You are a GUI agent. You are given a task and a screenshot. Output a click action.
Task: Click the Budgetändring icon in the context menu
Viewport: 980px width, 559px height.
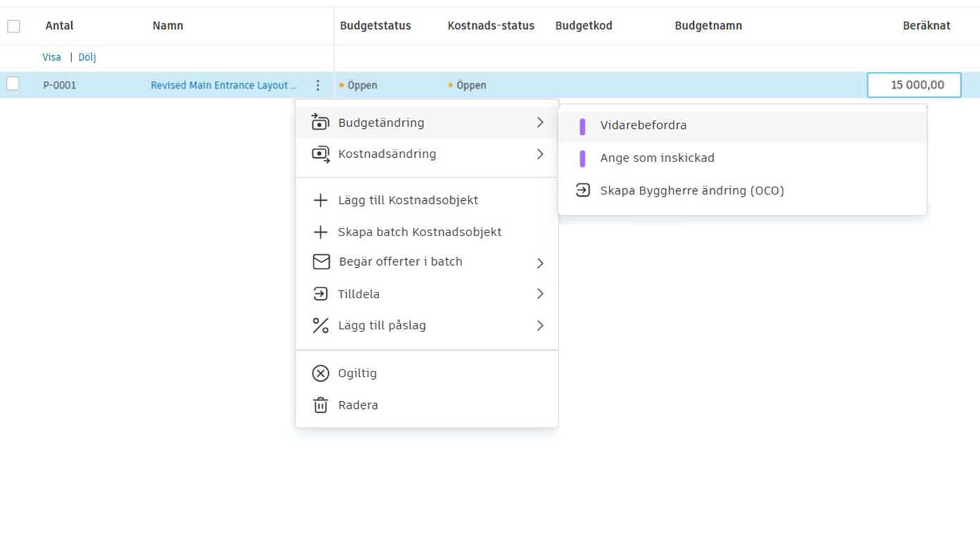pyautogui.click(x=321, y=122)
